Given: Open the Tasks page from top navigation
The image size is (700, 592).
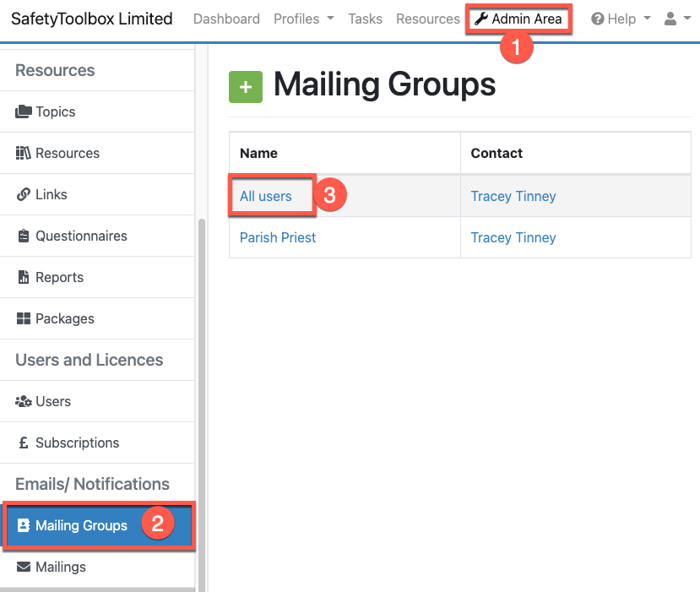Looking at the screenshot, I should [365, 18].
